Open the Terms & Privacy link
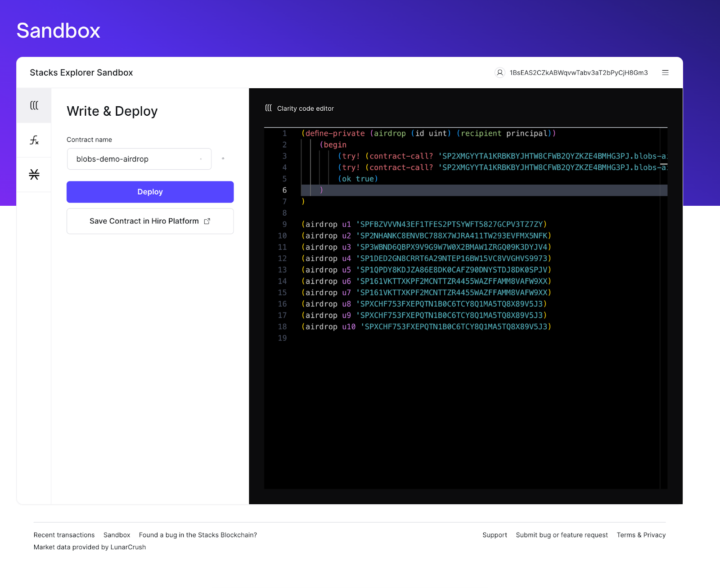The width and height of the screenshot is (720, 588). tap(641, 535)
